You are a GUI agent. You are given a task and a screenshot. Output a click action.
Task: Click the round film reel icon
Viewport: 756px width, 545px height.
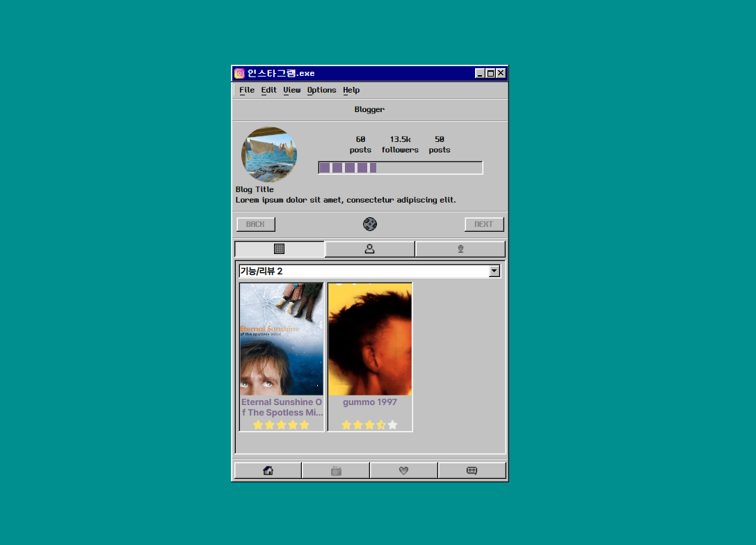370,224
